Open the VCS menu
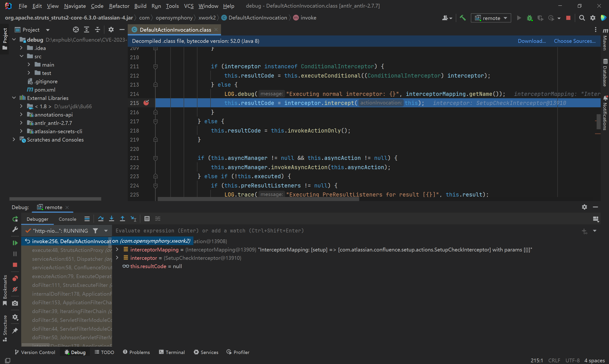This screenshot has width=609, height=364. pyautogui.click(x=189, y=6)
